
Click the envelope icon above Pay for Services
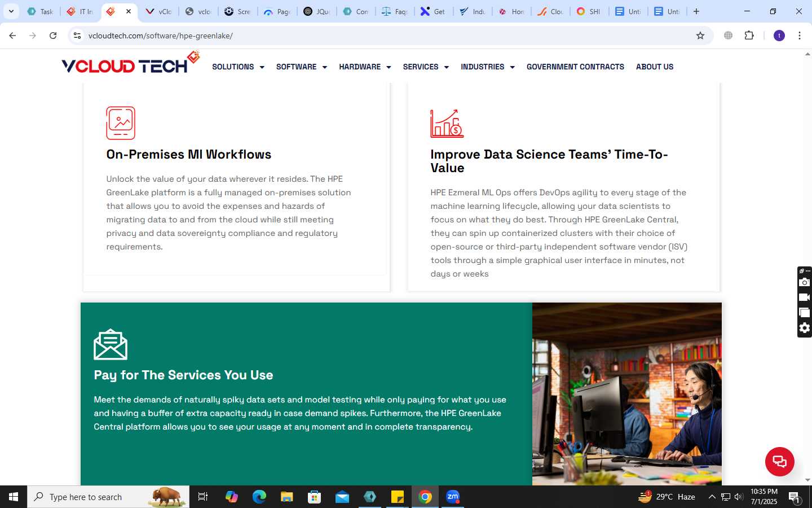[111, 344]
